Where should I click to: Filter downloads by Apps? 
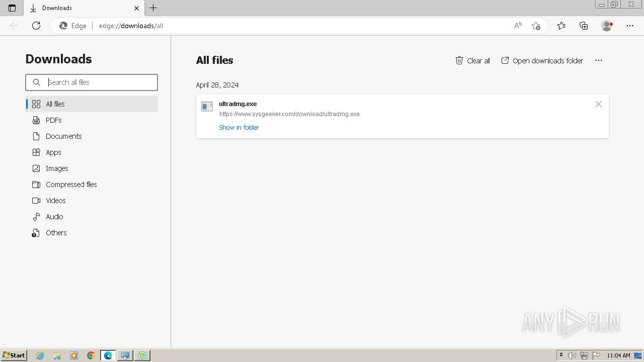point(92,152)
